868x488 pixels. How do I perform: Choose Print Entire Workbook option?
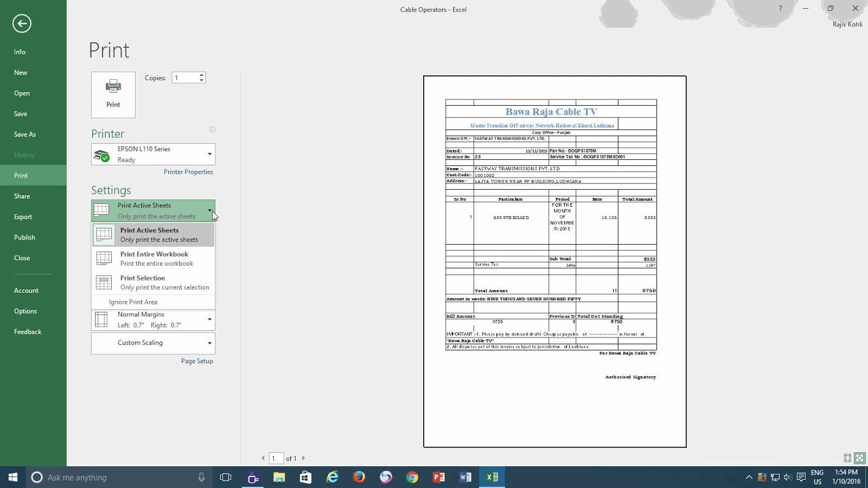[x=153, y=259]
